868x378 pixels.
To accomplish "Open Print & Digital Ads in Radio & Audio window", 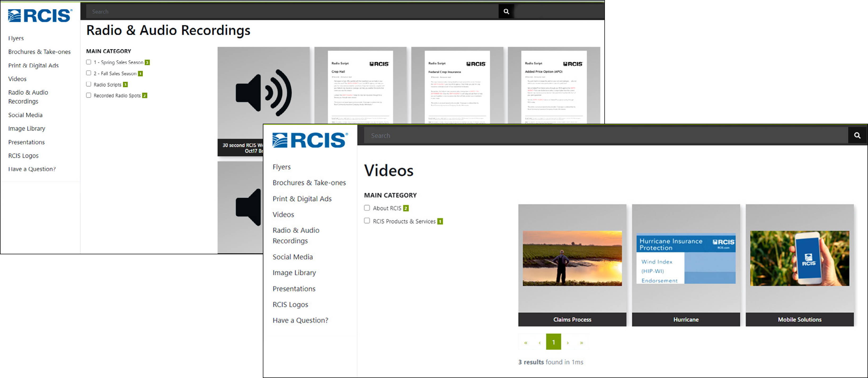I will pos(33,65).
